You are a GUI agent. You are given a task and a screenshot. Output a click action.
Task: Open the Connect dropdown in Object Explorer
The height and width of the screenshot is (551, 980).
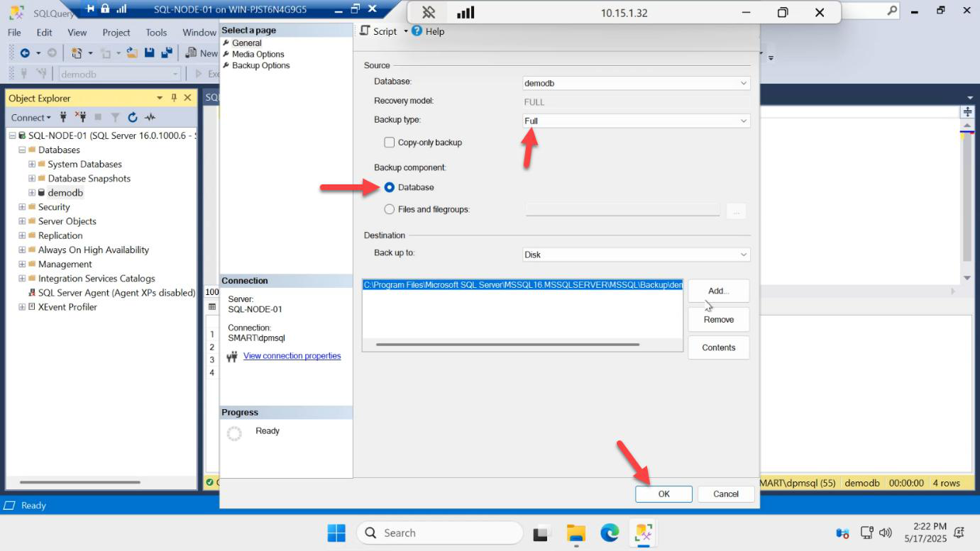[x=31, y=117]
